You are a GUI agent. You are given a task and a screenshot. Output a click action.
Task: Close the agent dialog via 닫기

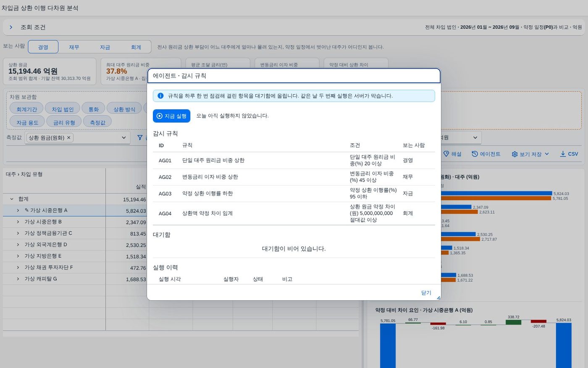(426, 293)
